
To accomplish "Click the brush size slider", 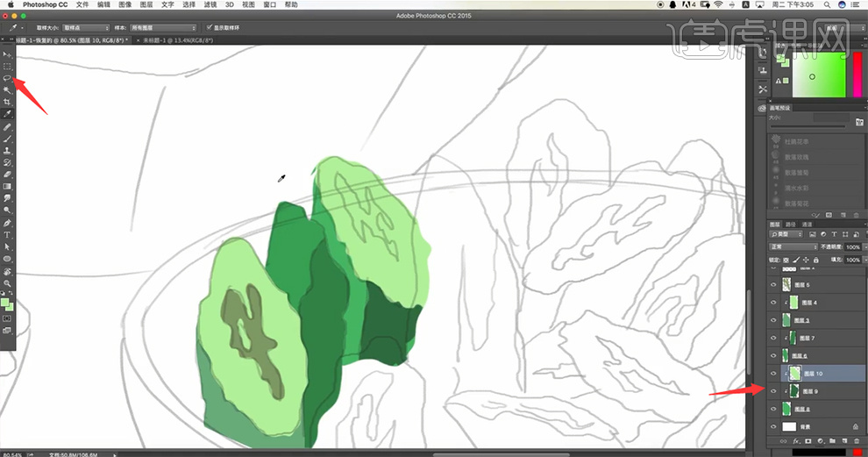I will pos(808,127).
